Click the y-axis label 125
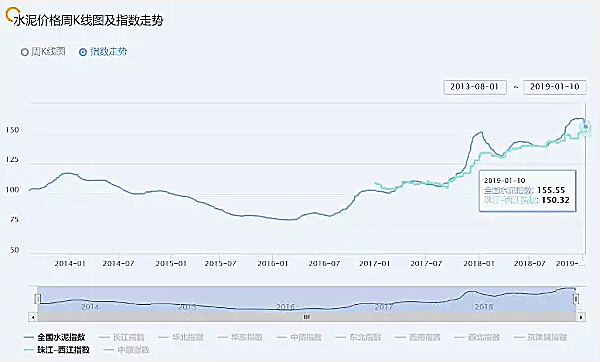 (12, 160)
